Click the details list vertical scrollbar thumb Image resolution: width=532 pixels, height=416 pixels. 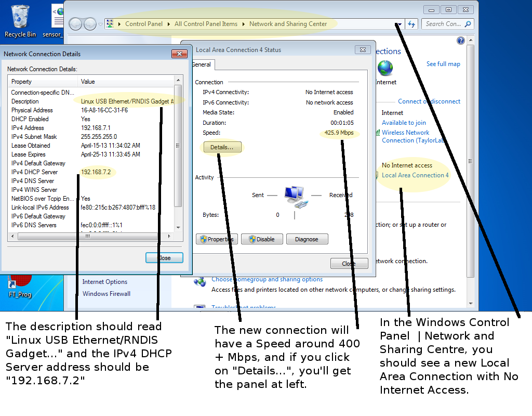[178, 146]
